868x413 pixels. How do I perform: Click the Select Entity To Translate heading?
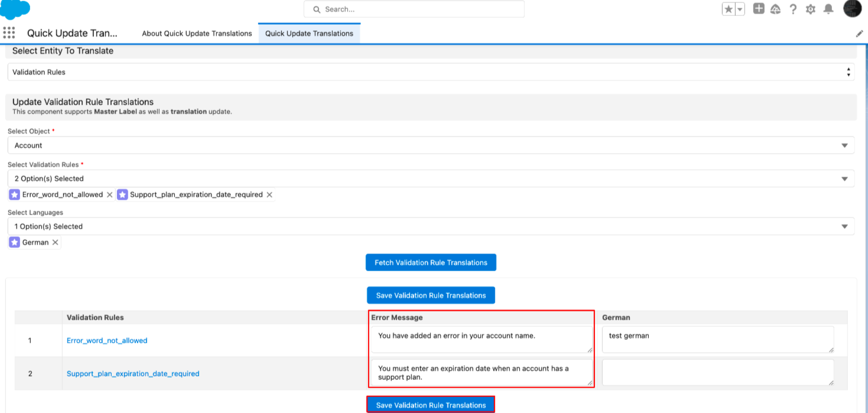pyautogui.click(x=63, y=51)
